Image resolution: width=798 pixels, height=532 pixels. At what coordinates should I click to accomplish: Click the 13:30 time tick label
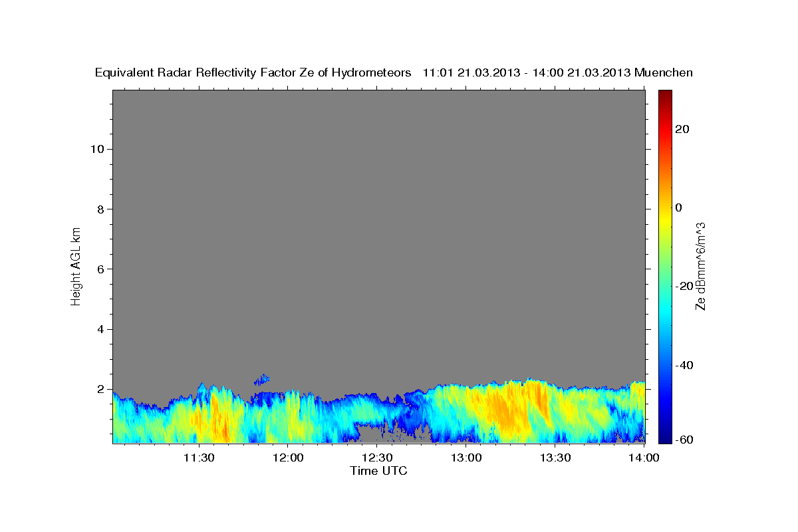pyautogui.click(x=555, y=458)
